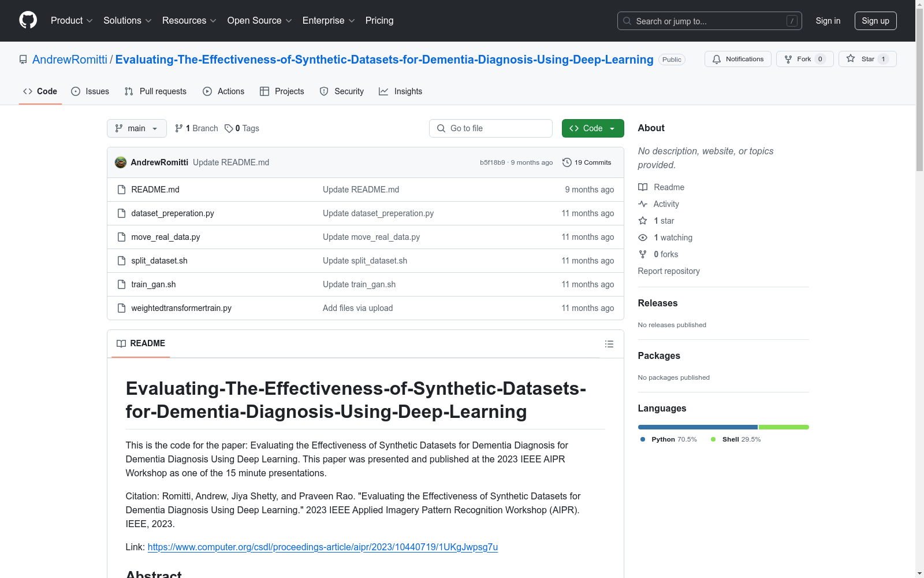This screenshot has height=578, width=924.
Task: Expand the Product menu
Action: 72,20
